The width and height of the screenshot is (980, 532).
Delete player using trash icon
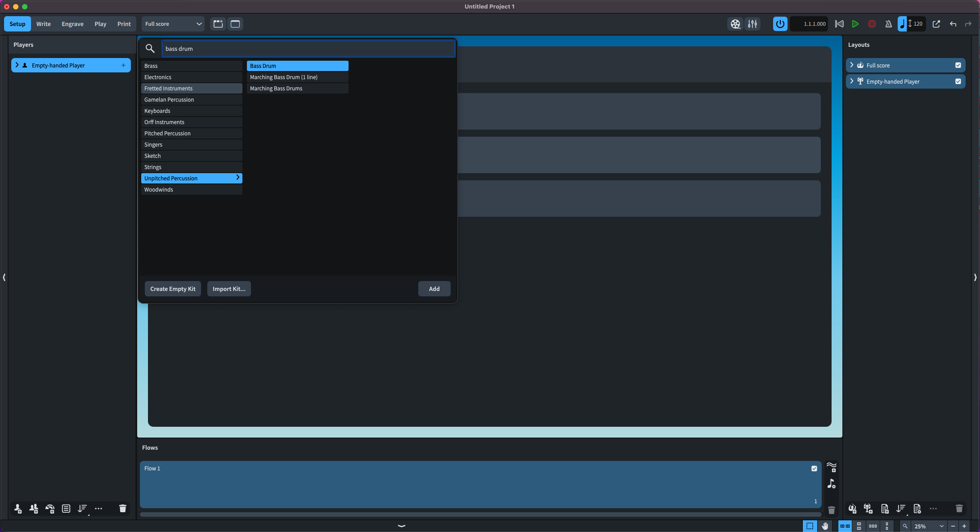point(122,509)
